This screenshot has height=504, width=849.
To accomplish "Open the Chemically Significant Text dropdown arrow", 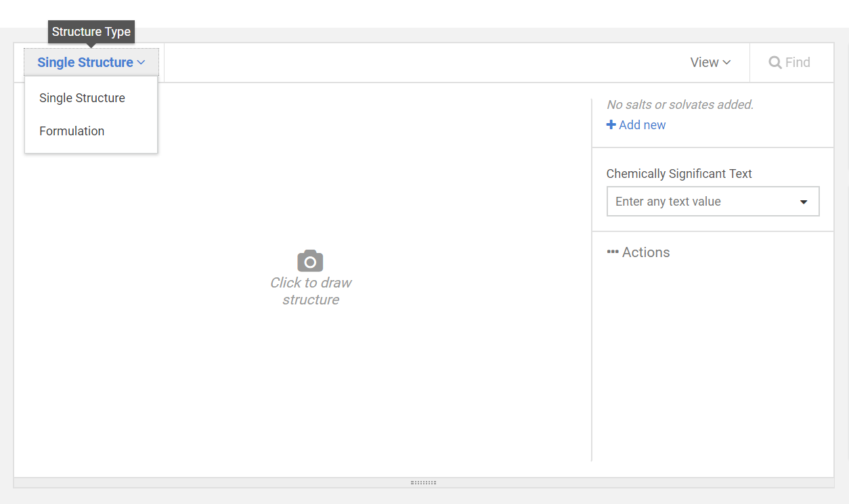I will tap(804, 202).
